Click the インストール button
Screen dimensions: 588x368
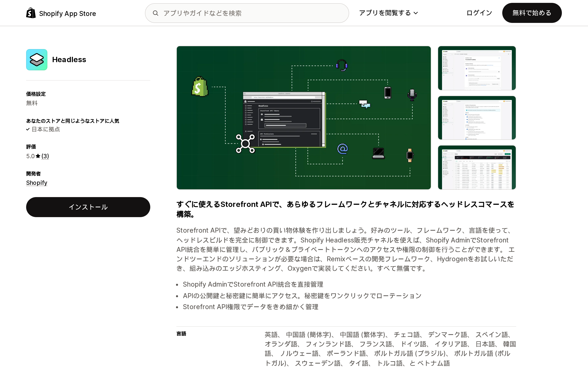pyautogui.click(x=88, y=207)
